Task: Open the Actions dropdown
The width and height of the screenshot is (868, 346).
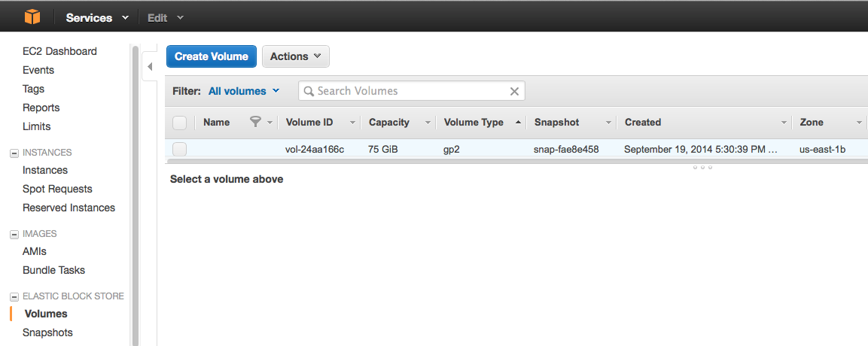Action: pos(295,56)
